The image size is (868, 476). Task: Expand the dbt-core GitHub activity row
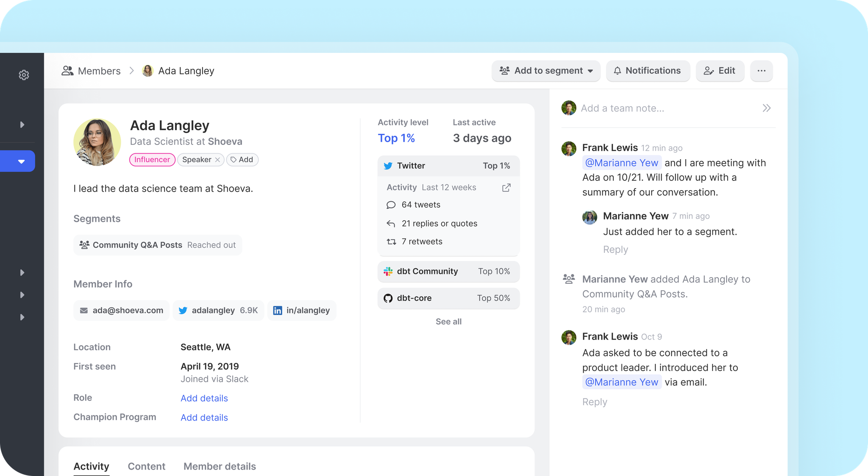pos(448,298)
